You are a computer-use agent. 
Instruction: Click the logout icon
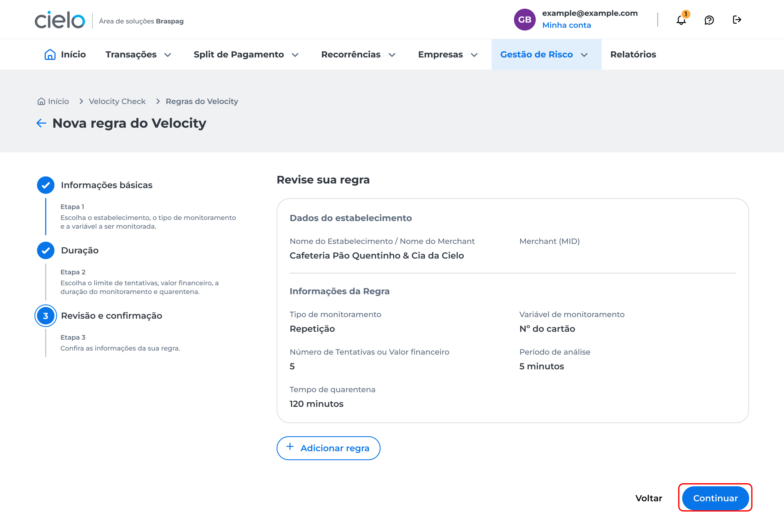pyautogui.click(x=737, y=20)
